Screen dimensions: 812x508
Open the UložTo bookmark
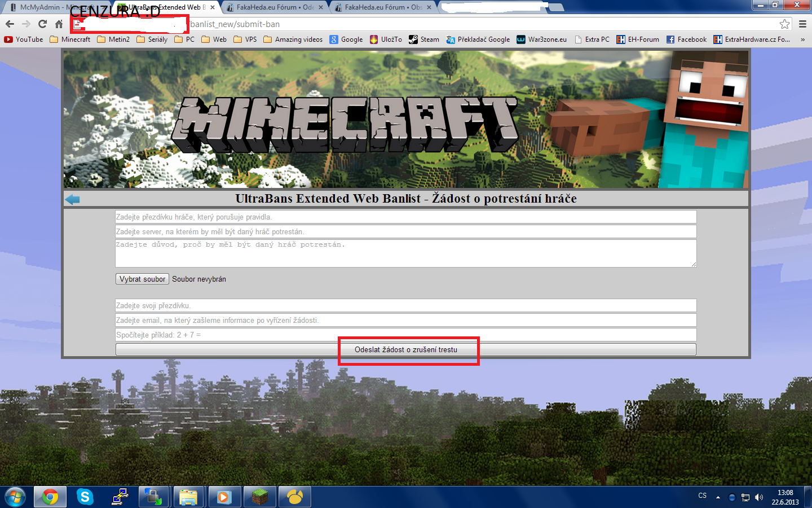[386, 40]
